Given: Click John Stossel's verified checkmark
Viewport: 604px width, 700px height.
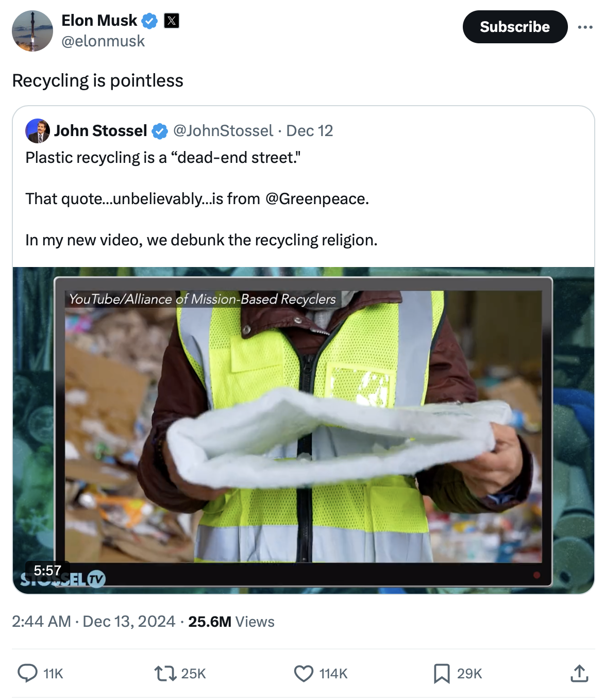Looking at the screenshot, I should coord(160,131).
